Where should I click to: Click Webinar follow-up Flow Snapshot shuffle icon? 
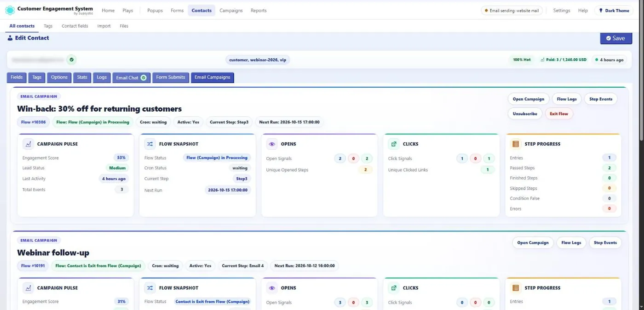[150, 288]
